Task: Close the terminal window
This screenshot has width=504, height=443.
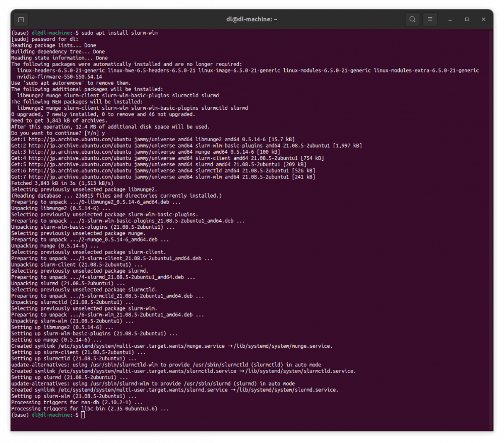Action: tap(483, 19)
